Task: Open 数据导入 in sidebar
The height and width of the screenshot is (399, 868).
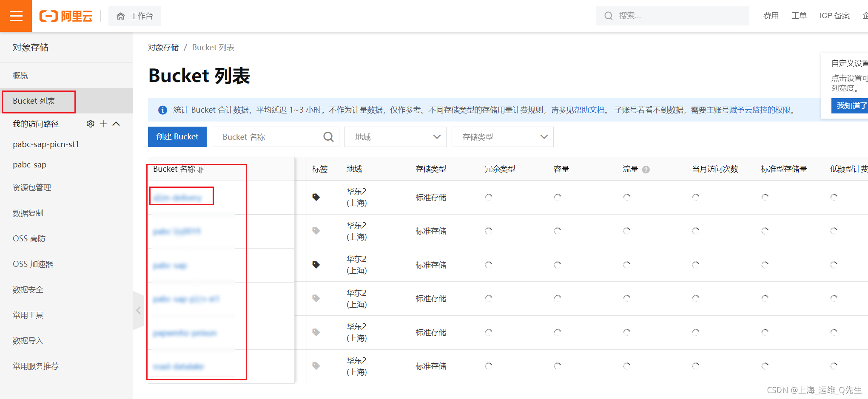Action: 28,341
